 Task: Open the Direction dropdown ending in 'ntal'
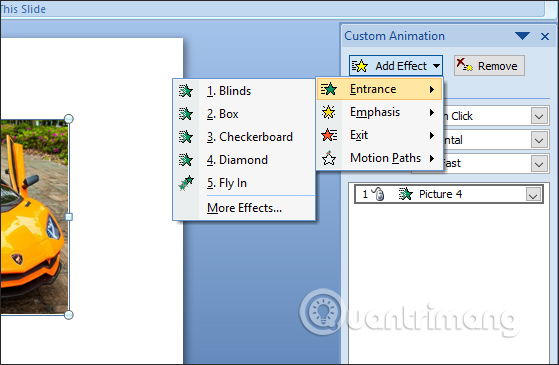tap(539, 140)
